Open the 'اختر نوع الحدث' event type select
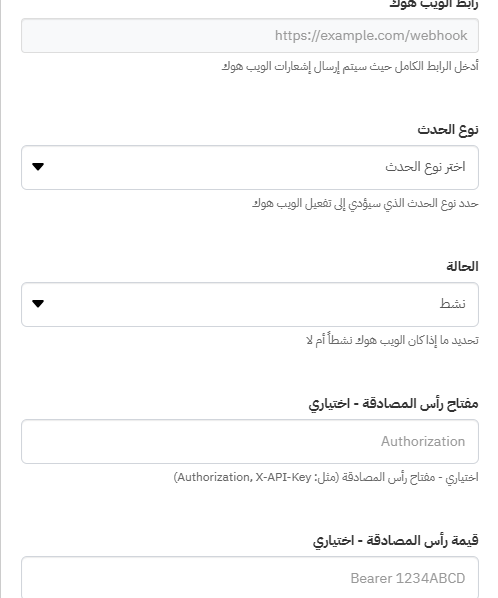498x598 pixels. tap(250, 167)
